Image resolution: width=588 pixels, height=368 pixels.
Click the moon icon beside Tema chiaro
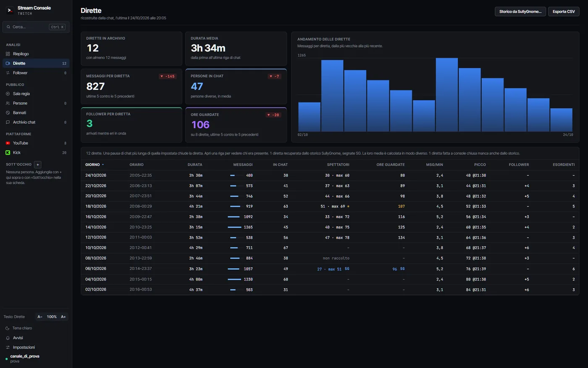coord(7,328)
